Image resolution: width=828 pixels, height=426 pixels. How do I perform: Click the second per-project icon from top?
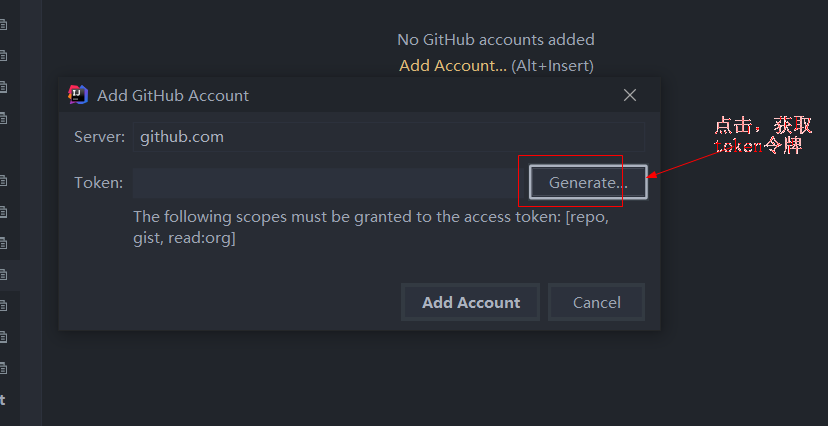point(3,55)
